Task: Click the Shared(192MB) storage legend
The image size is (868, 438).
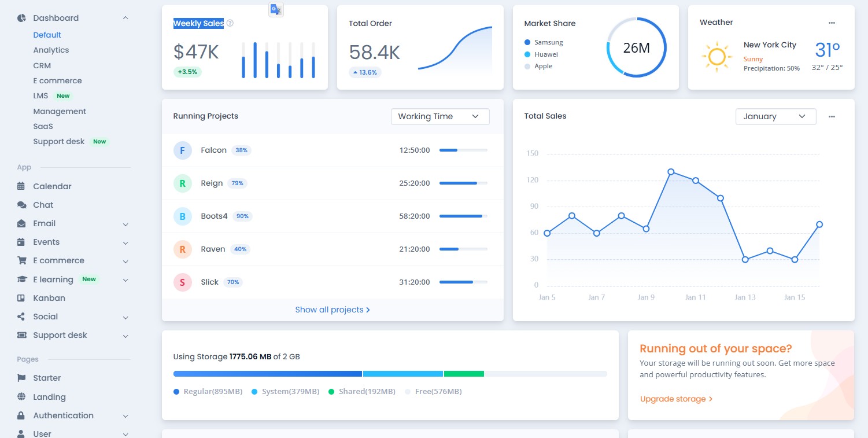Action: point(362,392)
